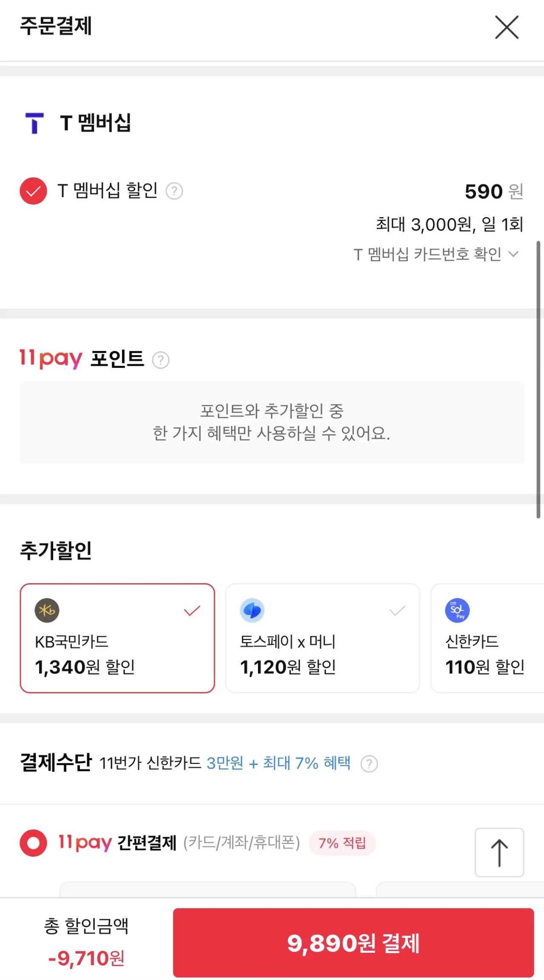This screenshot has height=980, width=544.
Task: Select KB국민카드 1,340원 할인 card
Action: click(x=117, y=638)
